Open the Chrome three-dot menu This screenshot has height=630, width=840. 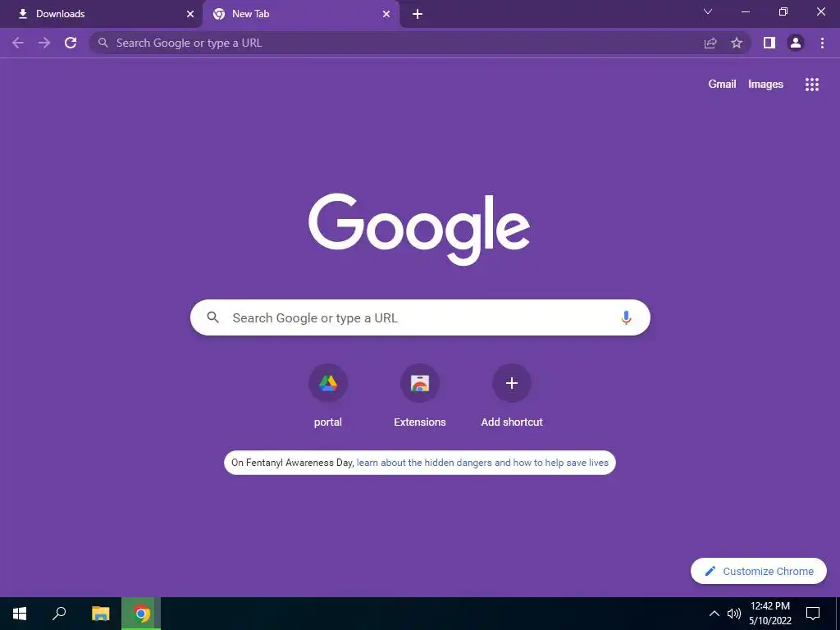[x=822, y=43]
